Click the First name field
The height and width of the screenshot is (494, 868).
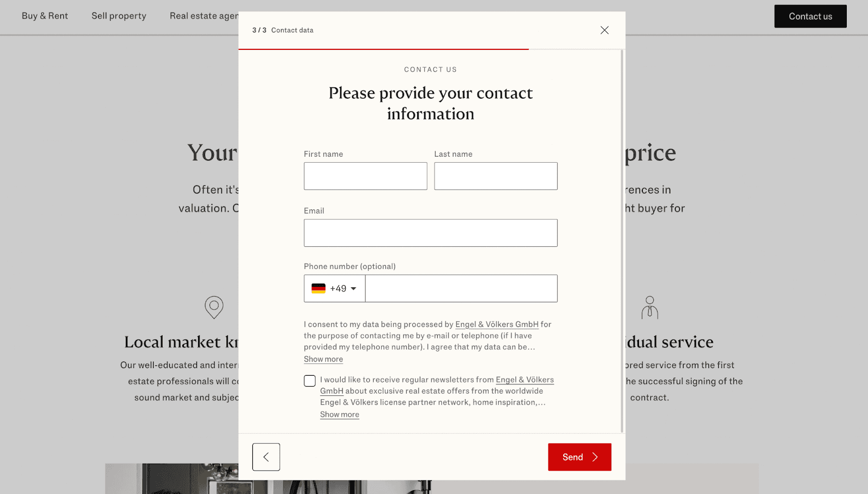click(365, 176)
